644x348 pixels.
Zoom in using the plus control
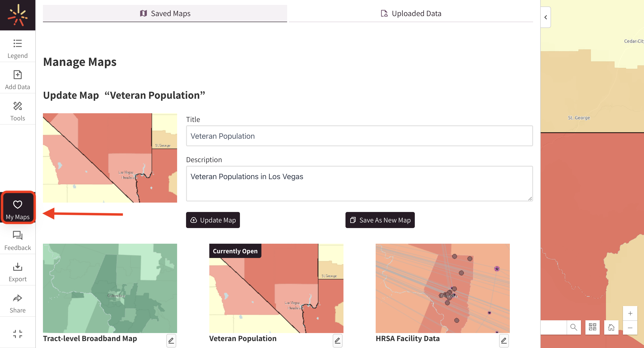(x=630, y=314)
